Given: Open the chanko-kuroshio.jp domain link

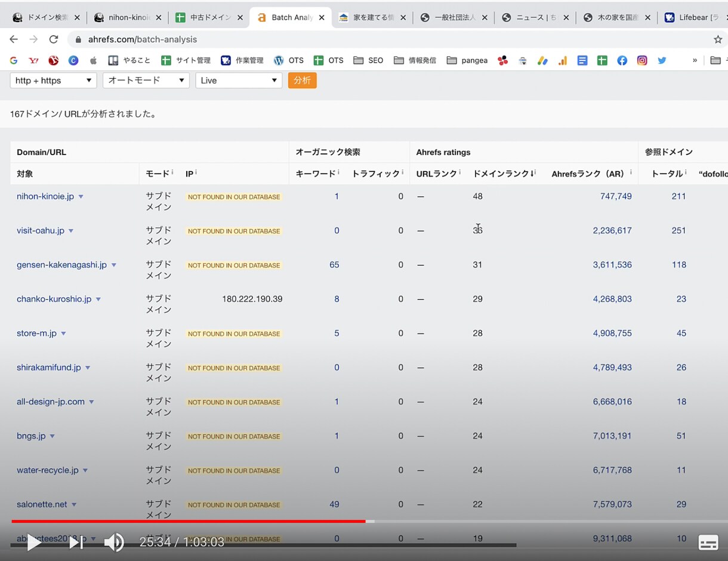Looking at the screenshot, I should [54, 299].
